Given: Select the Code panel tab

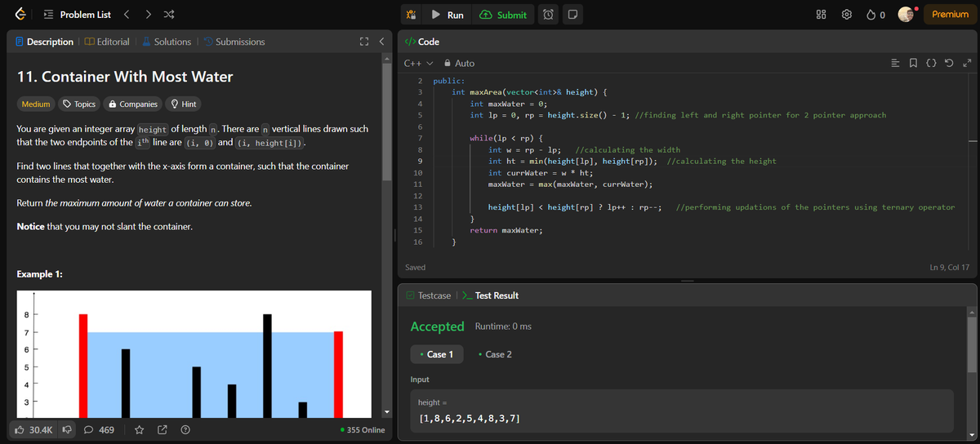Looking at the screenshot, I should click(x=422, y=42).
